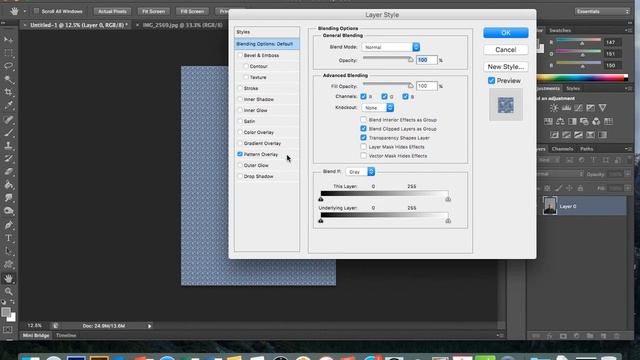The height and width of the screenshot is (360, 640).
Task: Click the Fit Screen button
Action: click(x=153, y=11)
